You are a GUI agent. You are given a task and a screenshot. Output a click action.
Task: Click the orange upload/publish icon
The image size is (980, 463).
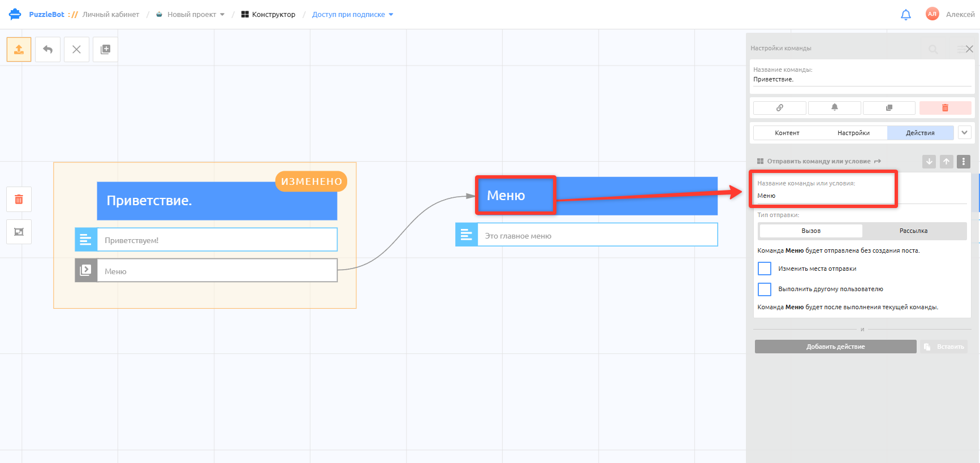19,49
